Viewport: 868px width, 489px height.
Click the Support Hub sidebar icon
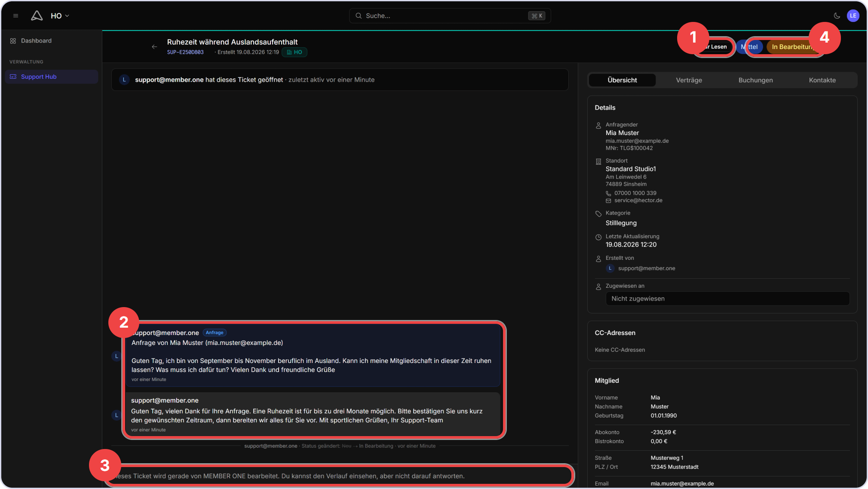tap(13, 76)
